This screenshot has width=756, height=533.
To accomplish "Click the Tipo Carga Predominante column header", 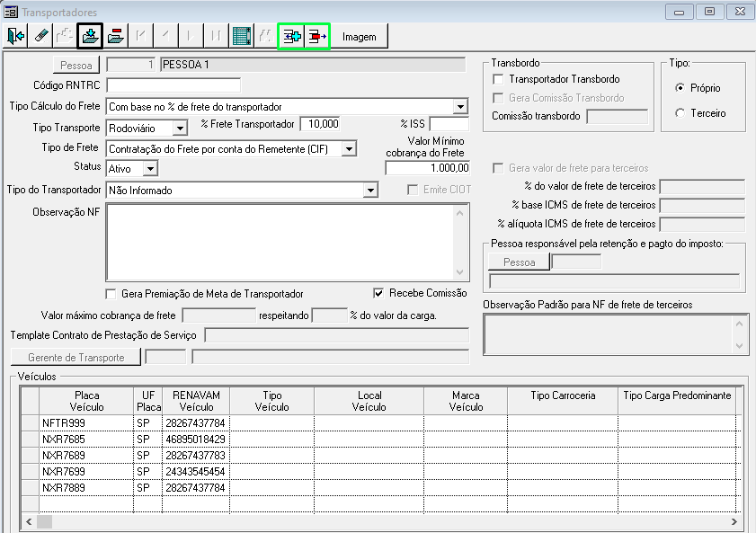I will [x=677, y=401].
